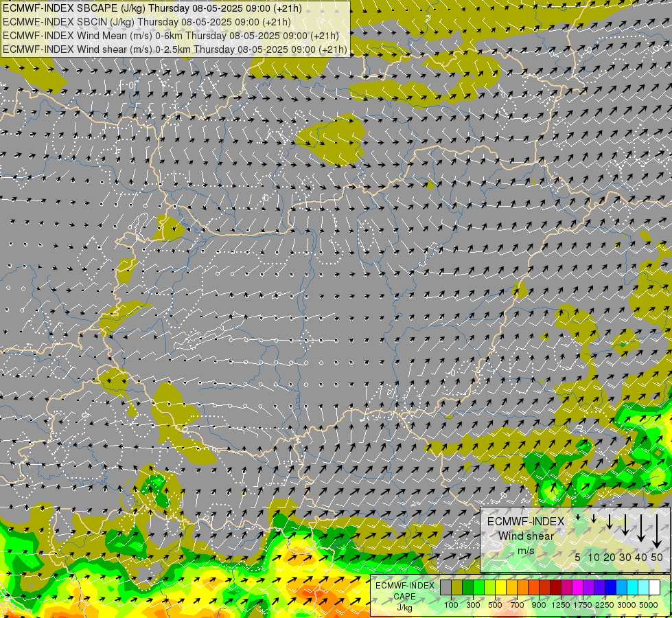Click the 500 label on the CAPE scale
The image size is (672, 618).
point(495,605)
